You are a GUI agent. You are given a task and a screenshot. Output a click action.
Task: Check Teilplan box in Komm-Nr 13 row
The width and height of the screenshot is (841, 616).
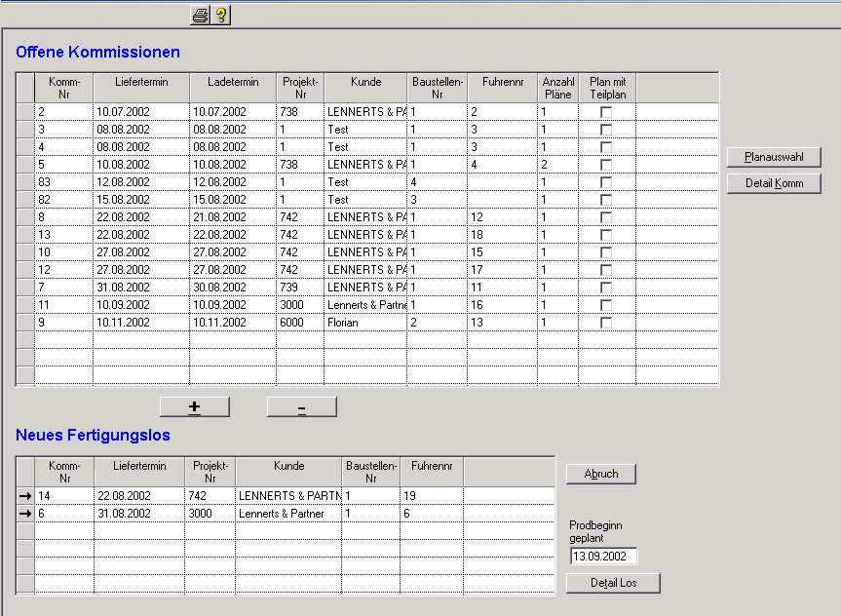point(606,235)
